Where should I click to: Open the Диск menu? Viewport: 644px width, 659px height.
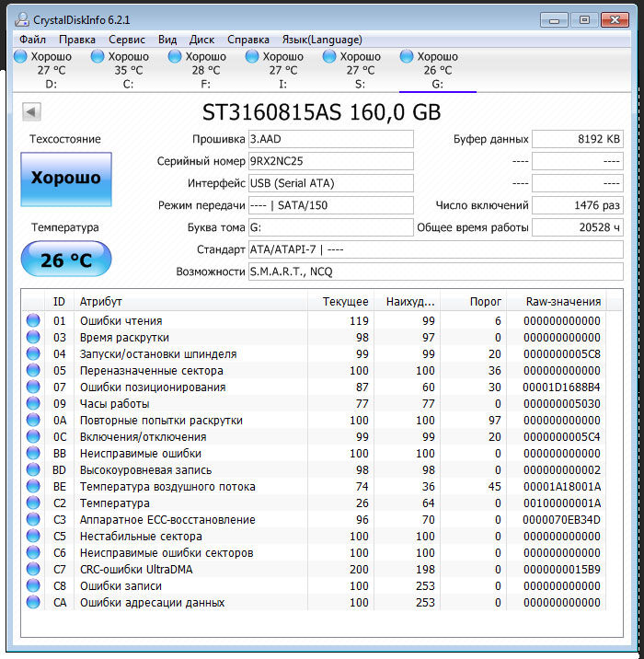click(201, 40)
